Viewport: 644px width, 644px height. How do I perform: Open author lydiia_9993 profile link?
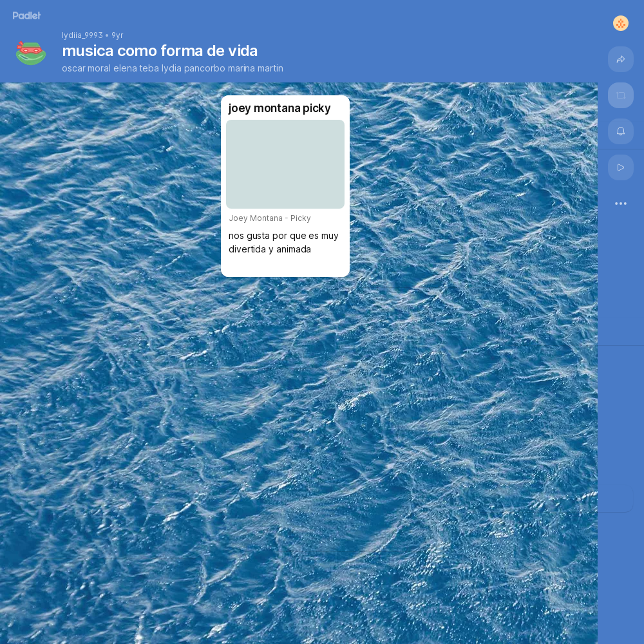click(82, 35)
